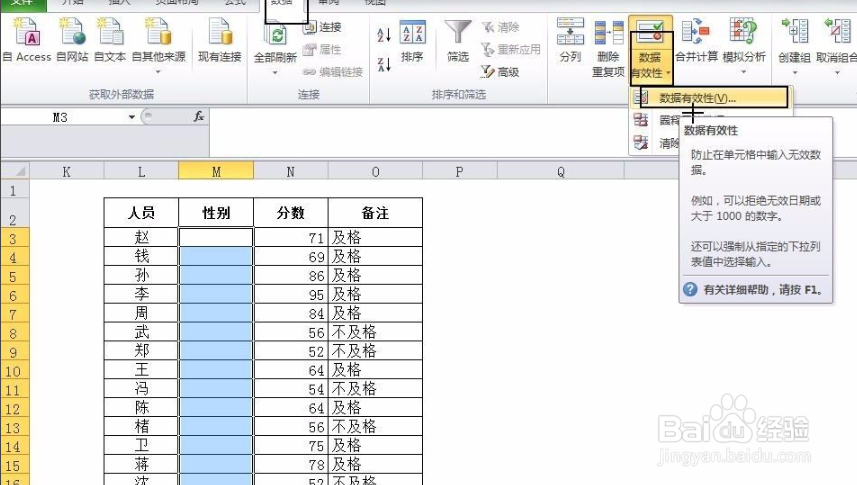Click 清除 clear filter button
The width and height of the screenshot is (857, 485).
500,27
